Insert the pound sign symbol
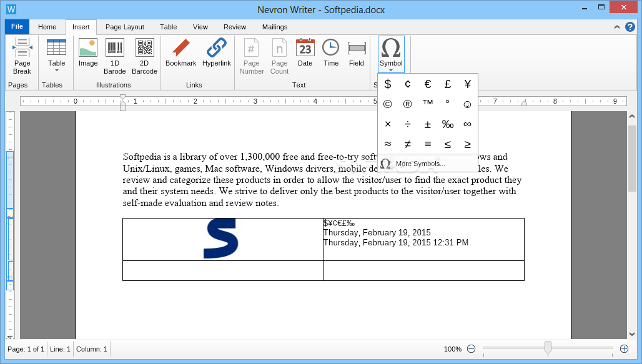Image resolution: width=642 pixels, height=364 pixels. coord(448,84)
